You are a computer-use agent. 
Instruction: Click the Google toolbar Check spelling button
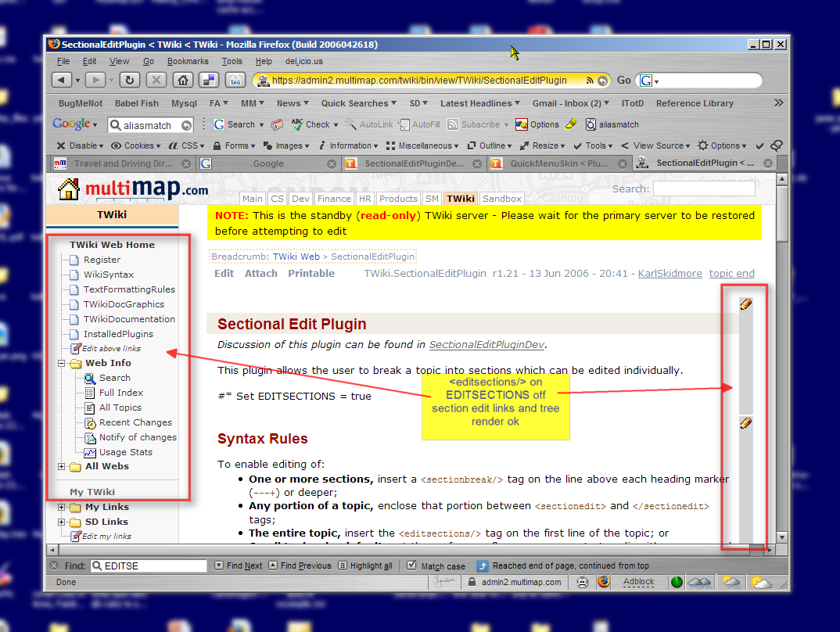coord(315,124)
